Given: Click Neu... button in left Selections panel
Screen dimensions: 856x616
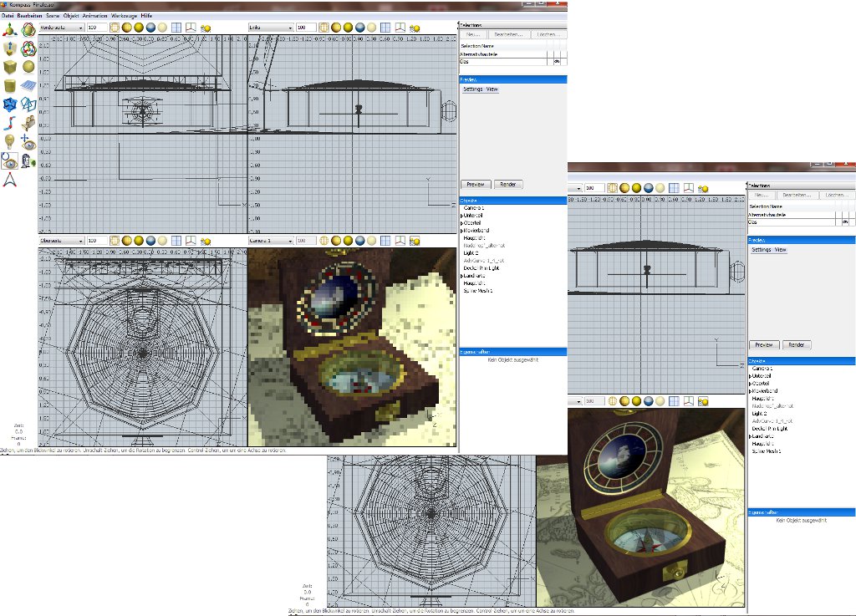Looking at the screenshot, I should point(473,34).
